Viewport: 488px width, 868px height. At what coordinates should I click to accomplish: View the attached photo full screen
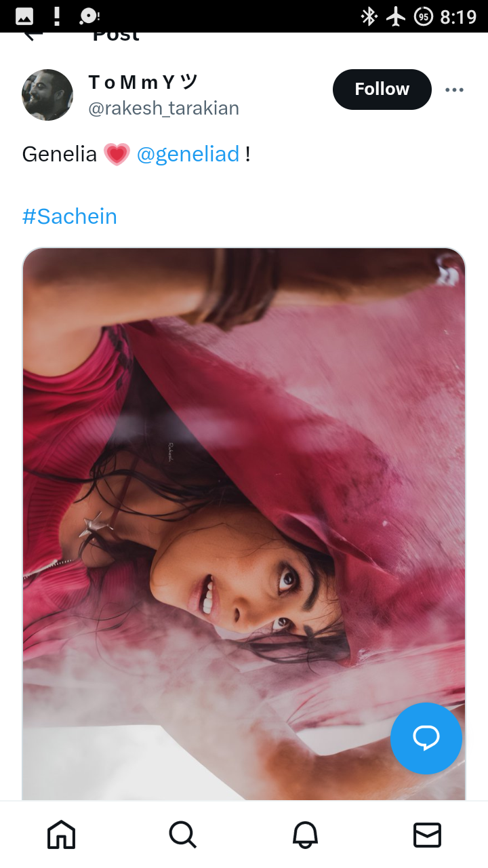[x=244, y=524]
